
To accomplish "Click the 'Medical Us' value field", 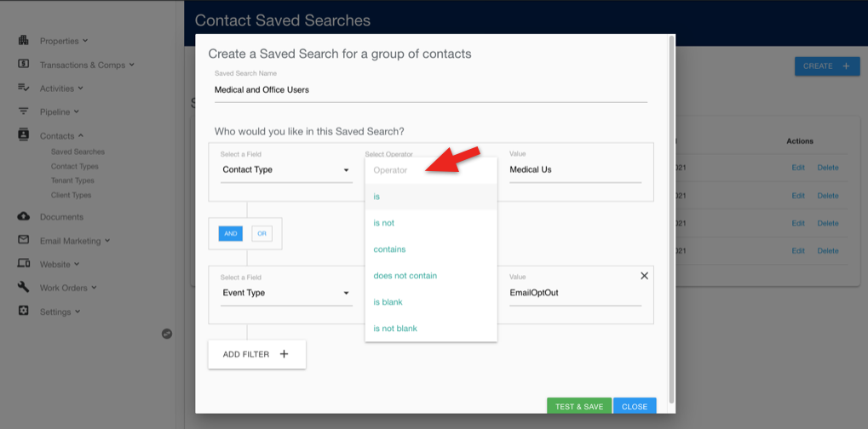I will [x=575, y=169].
